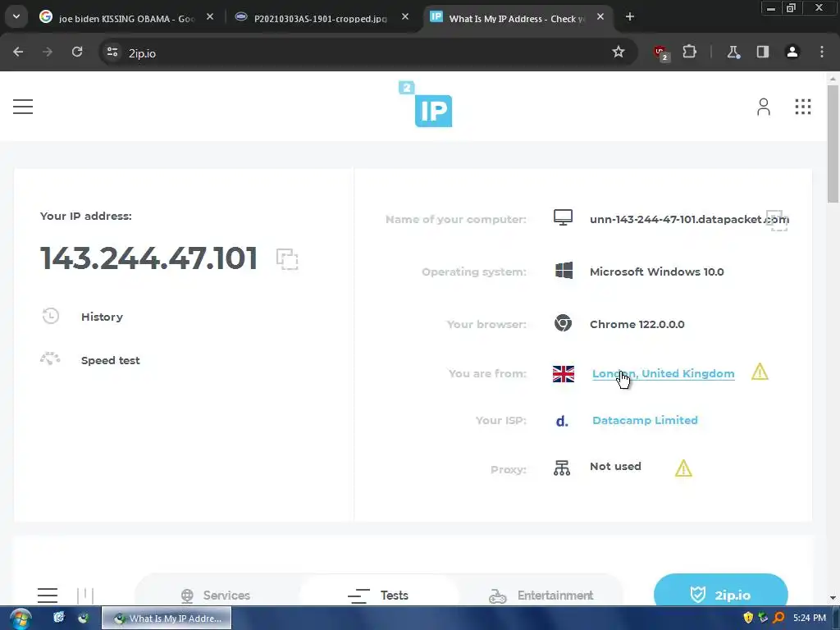Click the History clock icon

[50, 316]
